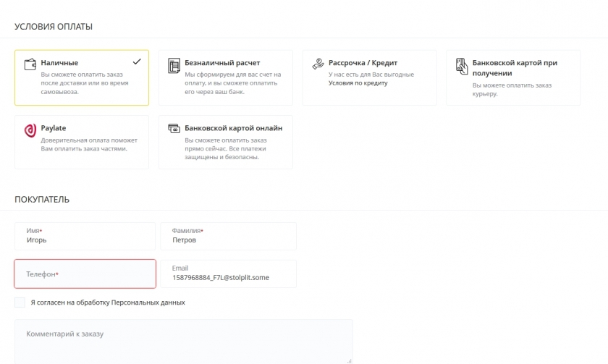Screen dimensions: 608x364
Task: Click the Фамилия field containing Петров
Action: tap(228, 237)
